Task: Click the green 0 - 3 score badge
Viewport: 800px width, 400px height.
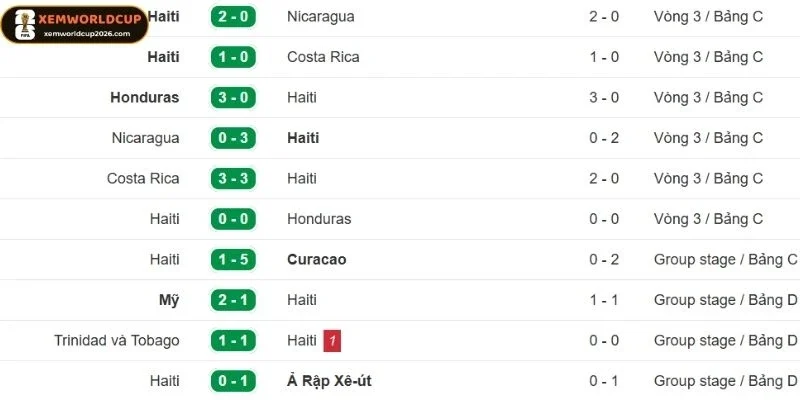Action: point(232,138)
